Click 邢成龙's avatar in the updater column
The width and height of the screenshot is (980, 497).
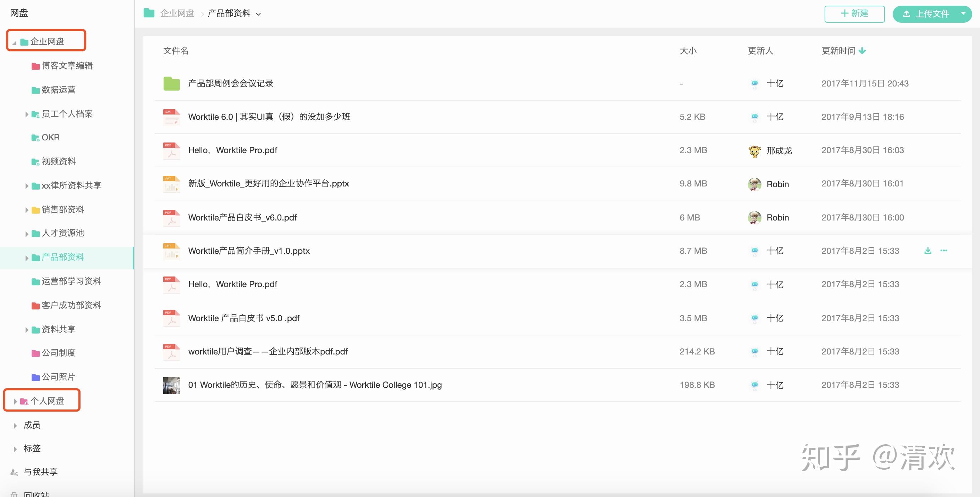(x=754, y=151)
